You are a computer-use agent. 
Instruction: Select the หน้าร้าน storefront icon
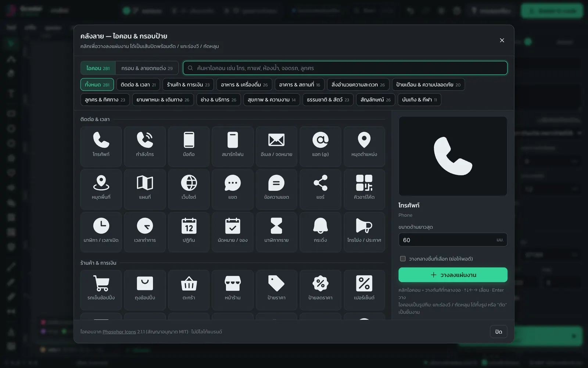(x=233, y=290)
